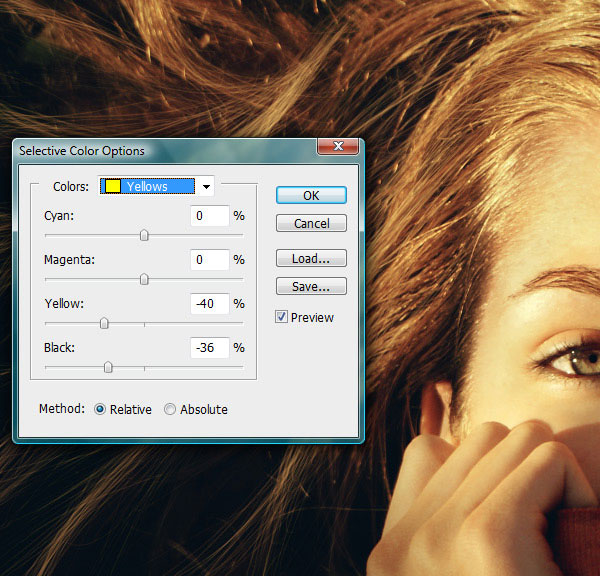Click the Yellow slider handle
The width and height of the screenshot is (600, 576).
(104, 323)
